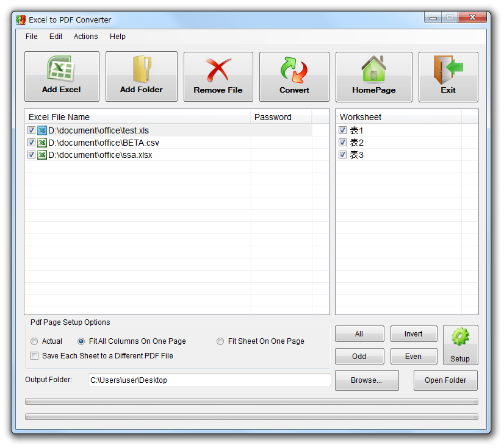
Task: Click the Odd worksheets button
Action: click(x=359, y=357)
